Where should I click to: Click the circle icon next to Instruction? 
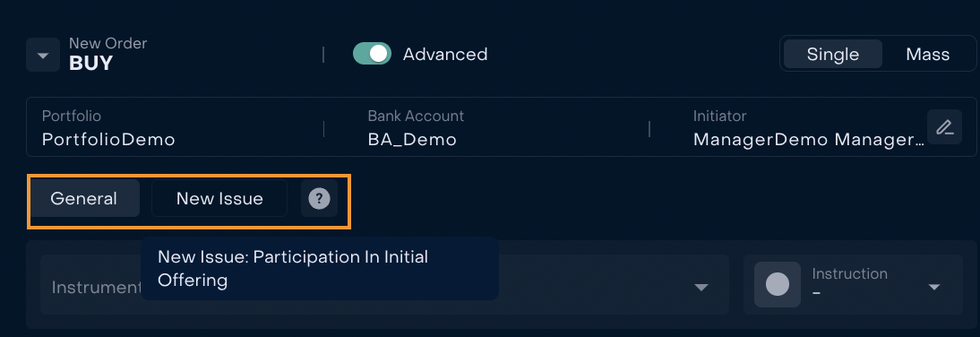coord(778,284)
